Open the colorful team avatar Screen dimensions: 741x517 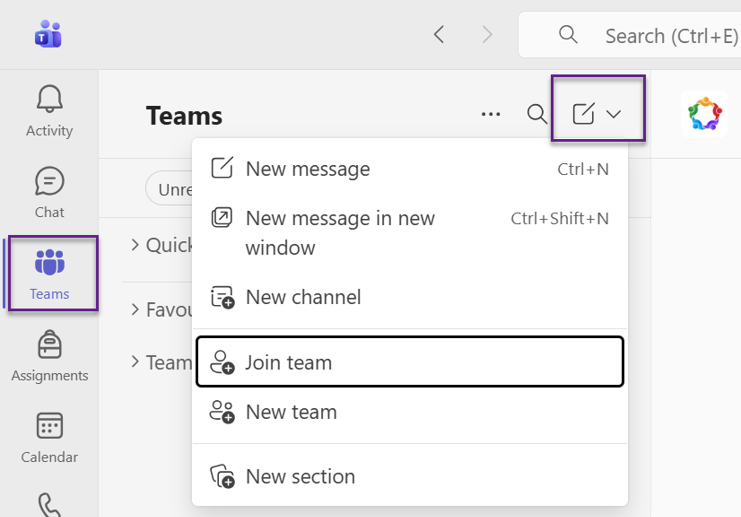[x=704, y=114]
